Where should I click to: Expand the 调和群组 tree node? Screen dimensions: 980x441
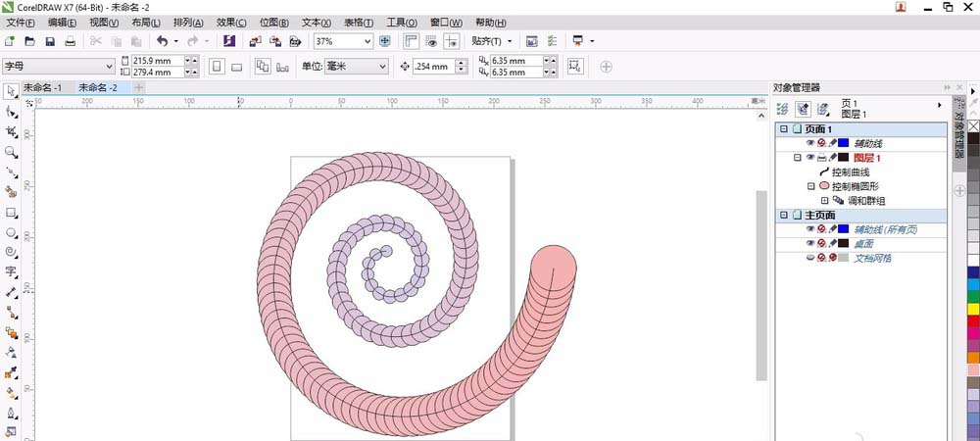point(824,201)
